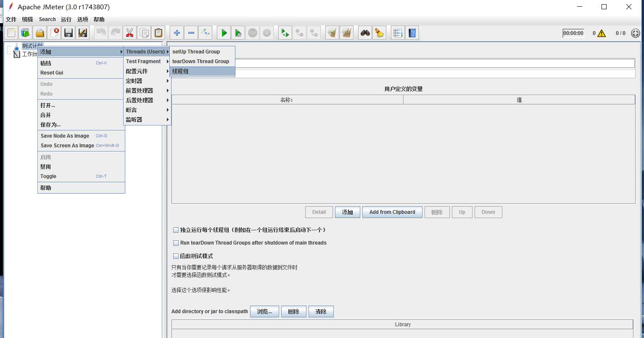Expand 定时器 submenu
644x338 pixels.
click(x=147, y=81)
